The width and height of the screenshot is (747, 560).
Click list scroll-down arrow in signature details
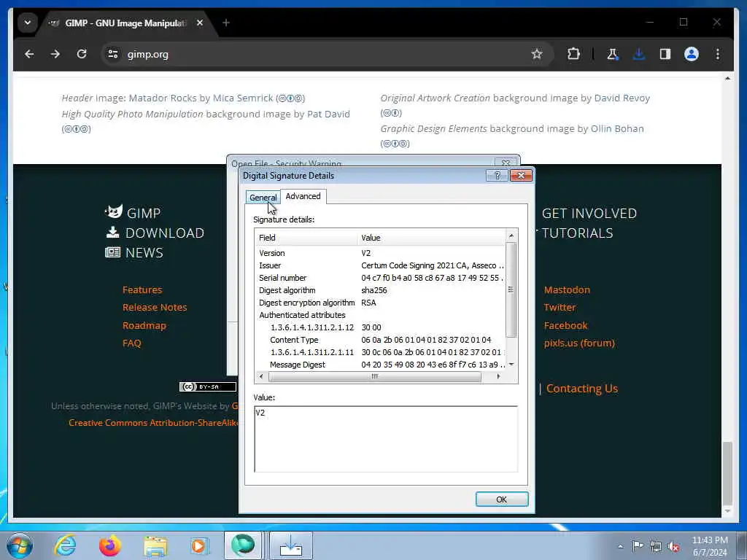(511, 365)
